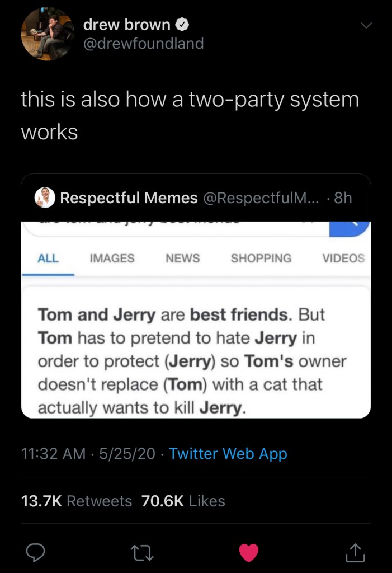The width and height of the screenshot is (392, 573).
Task: Tap the share upload icon
Action: click(x=355, y=553)
